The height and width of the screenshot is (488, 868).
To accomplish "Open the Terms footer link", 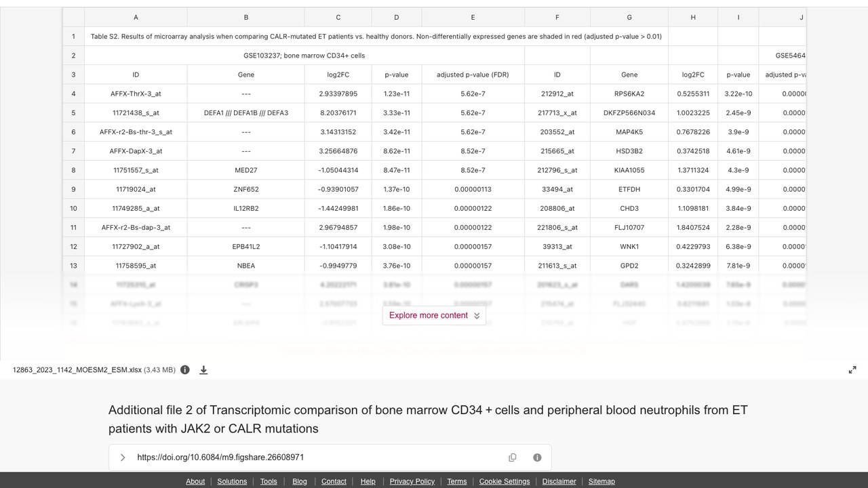I will pyautogui.click(x=457, y=481).
